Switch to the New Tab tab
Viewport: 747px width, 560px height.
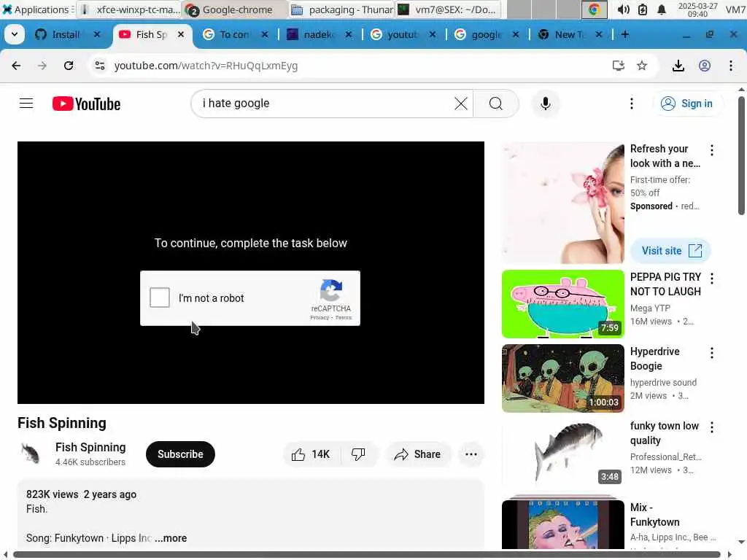pyautogui.click(x=569, y=34)
